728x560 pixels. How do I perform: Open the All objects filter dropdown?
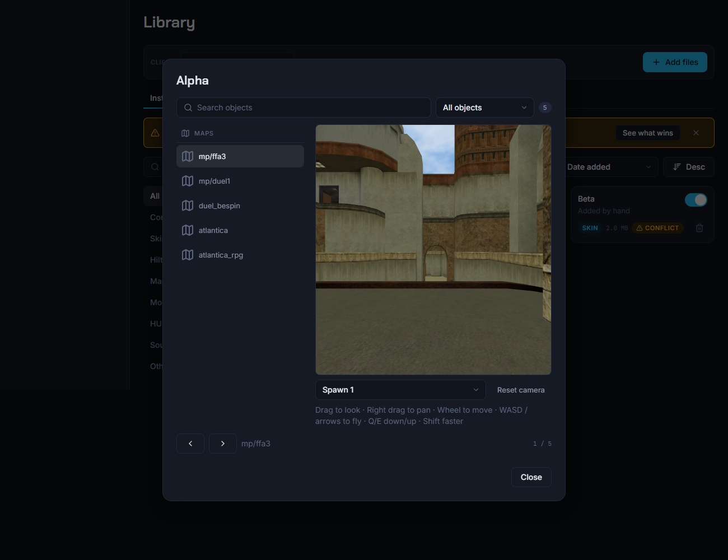click(485, 108)
